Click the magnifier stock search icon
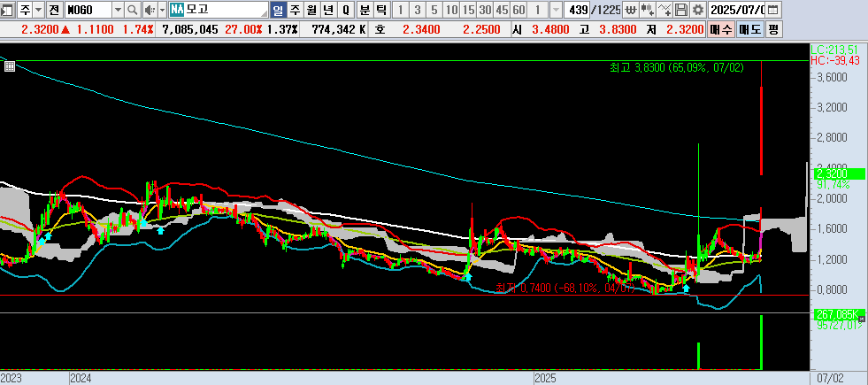This screenshot has height=385, width=868. coord(133,10)
